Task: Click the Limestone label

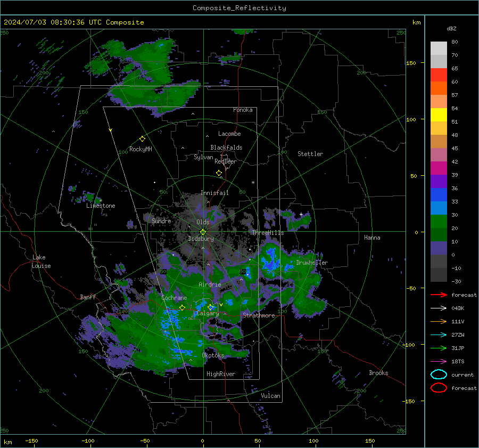Action: (101, 206)
